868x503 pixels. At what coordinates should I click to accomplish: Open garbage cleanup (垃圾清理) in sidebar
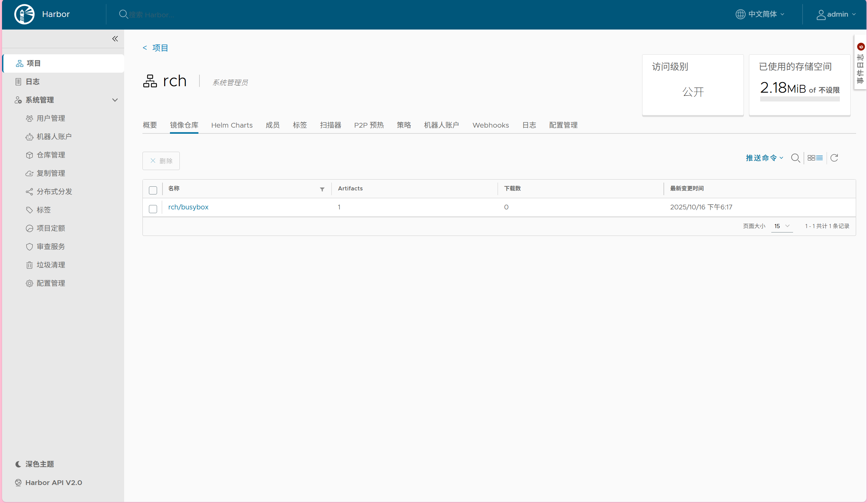click(x=51, y=265)
